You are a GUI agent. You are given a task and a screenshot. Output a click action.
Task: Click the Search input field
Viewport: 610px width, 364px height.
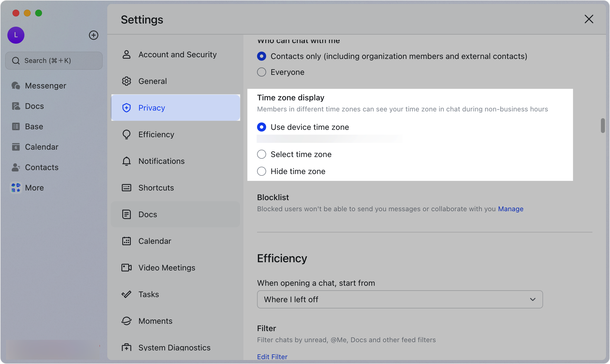(54, 60)
